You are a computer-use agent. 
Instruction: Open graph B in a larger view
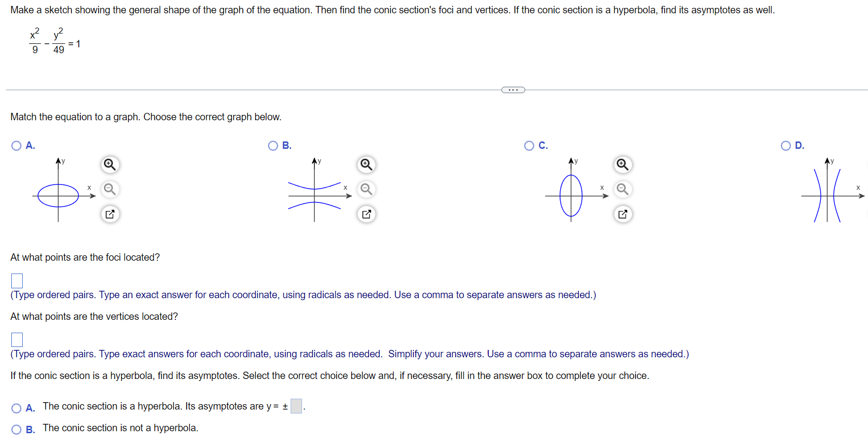pyautogui.click(x=366, y=214)
